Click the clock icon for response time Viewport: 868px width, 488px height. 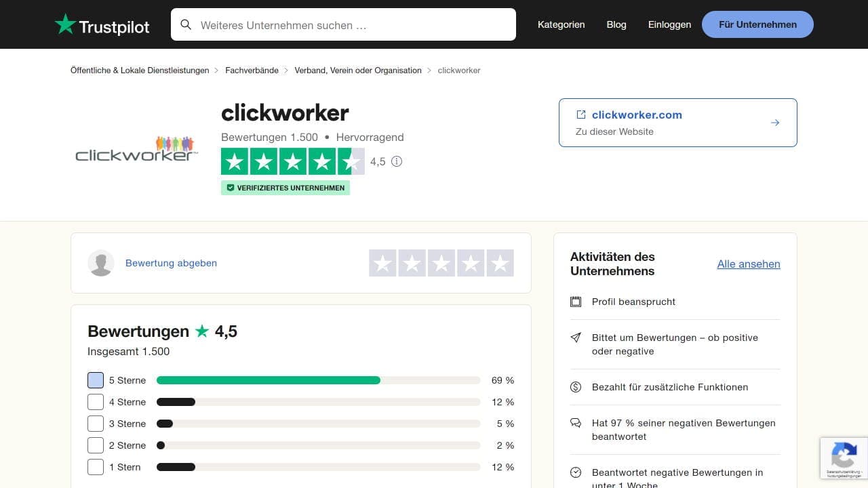pyautogui.click(x=576, y=472)
